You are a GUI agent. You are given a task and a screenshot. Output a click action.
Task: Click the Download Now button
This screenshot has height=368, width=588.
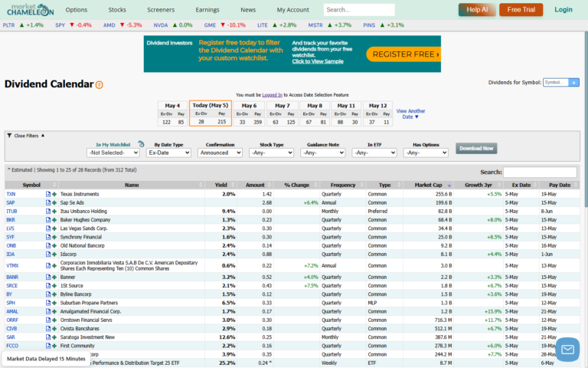[476, 148]
